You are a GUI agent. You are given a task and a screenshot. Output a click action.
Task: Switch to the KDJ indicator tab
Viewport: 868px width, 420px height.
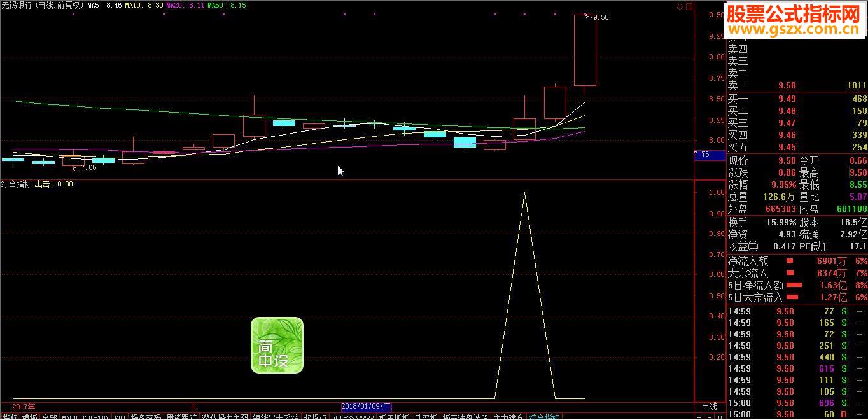[x=120, y=417]
